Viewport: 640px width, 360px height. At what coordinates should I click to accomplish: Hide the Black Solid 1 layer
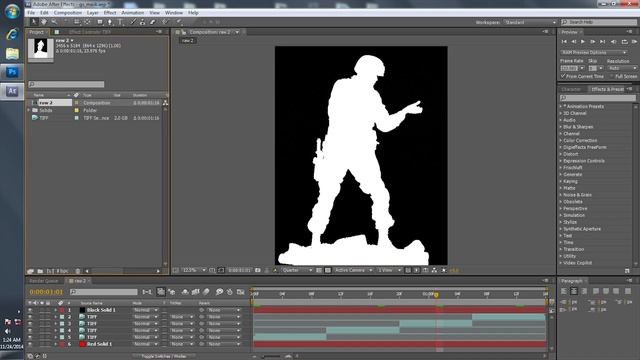[30, 310]
